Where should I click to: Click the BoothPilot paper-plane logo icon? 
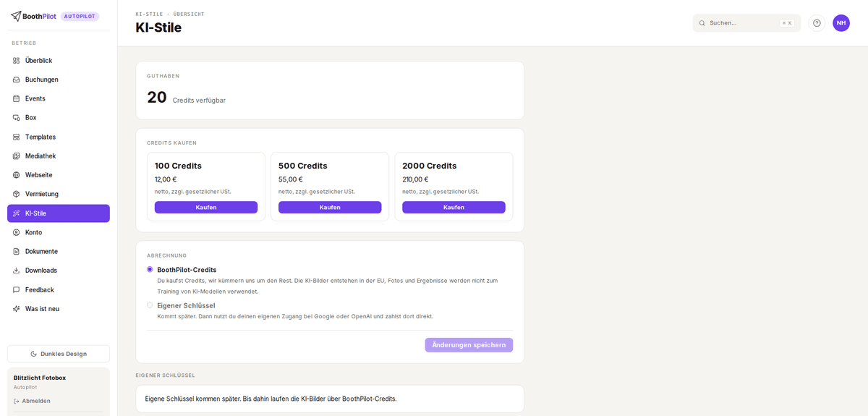(x=16, y=16)
